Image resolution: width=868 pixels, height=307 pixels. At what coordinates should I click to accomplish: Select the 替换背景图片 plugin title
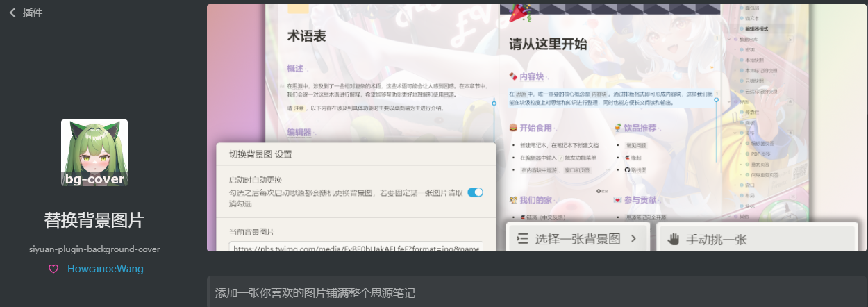94,221
